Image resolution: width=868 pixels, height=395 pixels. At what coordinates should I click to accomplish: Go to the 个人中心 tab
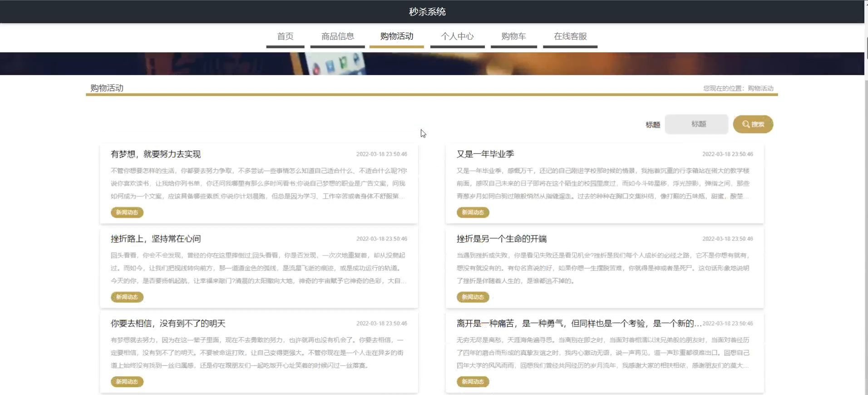(x=457, y=36)
